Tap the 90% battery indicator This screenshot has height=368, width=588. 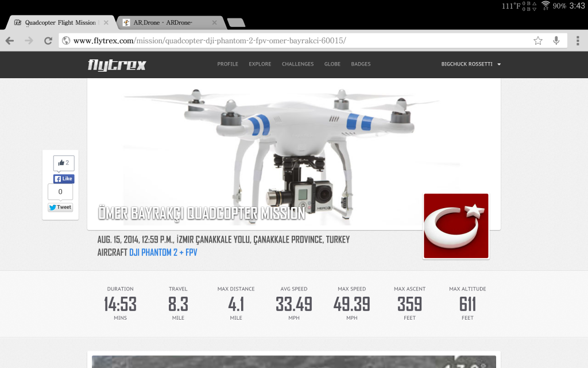point(559,6)
